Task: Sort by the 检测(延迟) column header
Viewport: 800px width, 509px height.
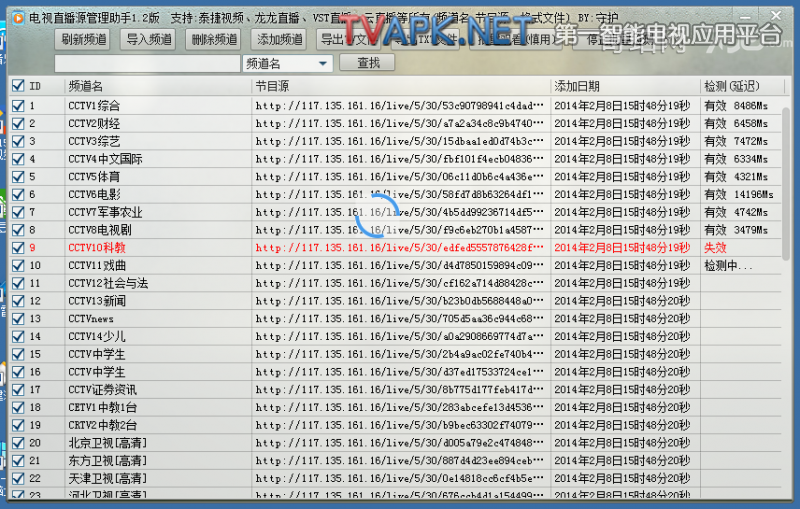Action: pos(732,86)
